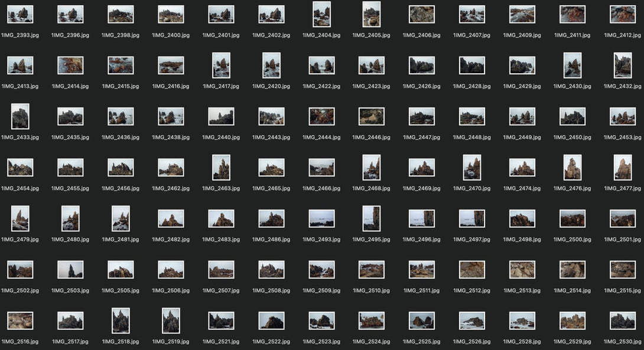Click the 1IMG_2430.jpg thumbnail

pyautogui.click(x=572, y=66)
